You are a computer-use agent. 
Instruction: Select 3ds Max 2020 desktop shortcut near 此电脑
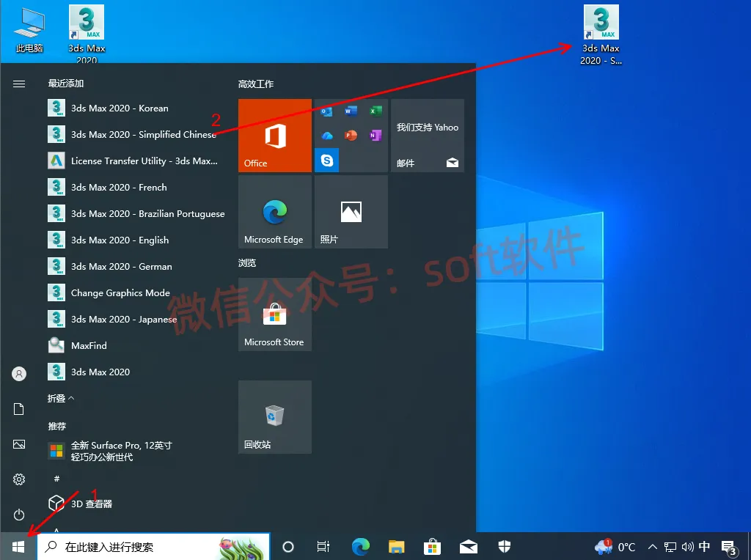[x=87, y=34]
